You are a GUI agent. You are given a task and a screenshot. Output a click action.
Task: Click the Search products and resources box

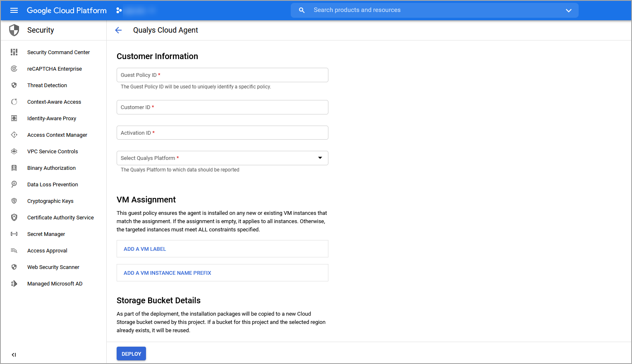pyautogui.click(x=434, y=10)
